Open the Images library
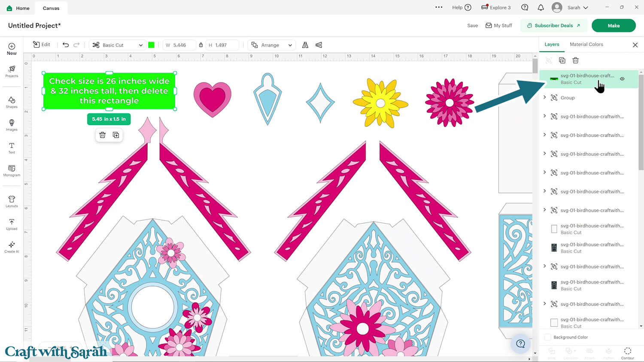Screen dimensions: 644x362 tap(12, 125)
